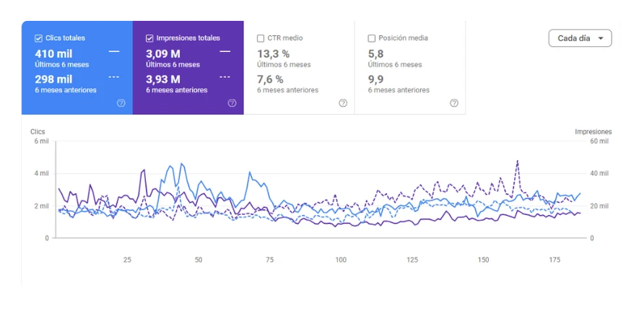Click the day 150 x-axis label
This screenshot has height=316, width=644.
484,260
